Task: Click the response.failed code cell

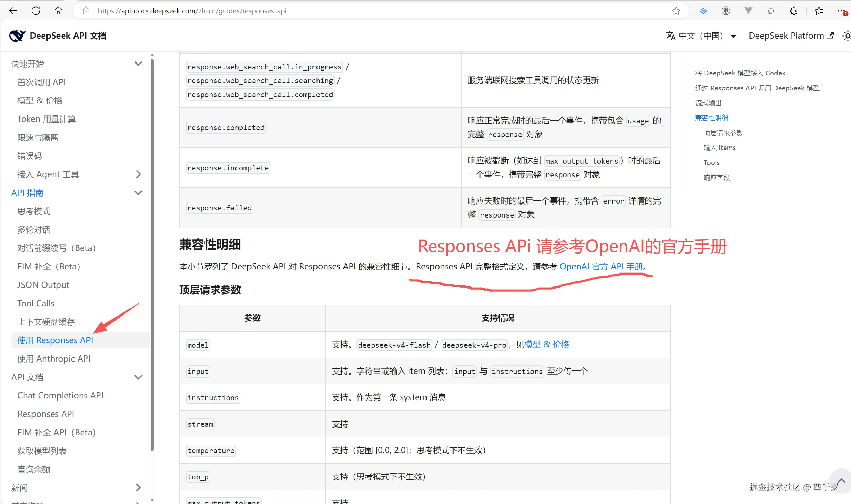Action: tap(219, 208)
